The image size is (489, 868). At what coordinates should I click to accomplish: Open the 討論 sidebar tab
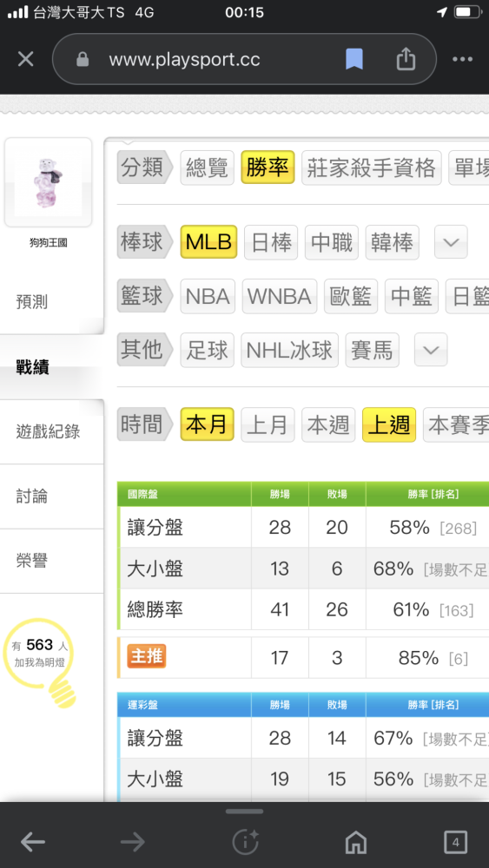click(x=51, y=496)
